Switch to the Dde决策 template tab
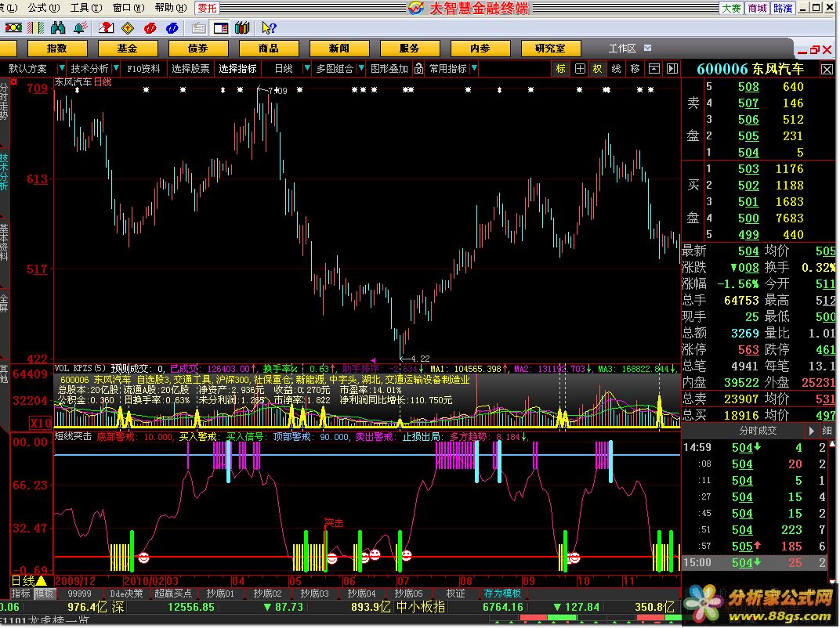 126,594
